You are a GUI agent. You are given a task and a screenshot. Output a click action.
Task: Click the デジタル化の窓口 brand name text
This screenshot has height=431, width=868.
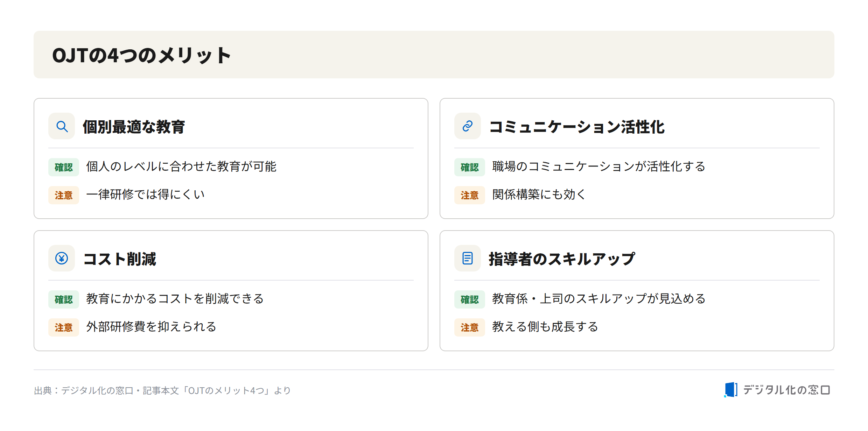coord(786,390)
